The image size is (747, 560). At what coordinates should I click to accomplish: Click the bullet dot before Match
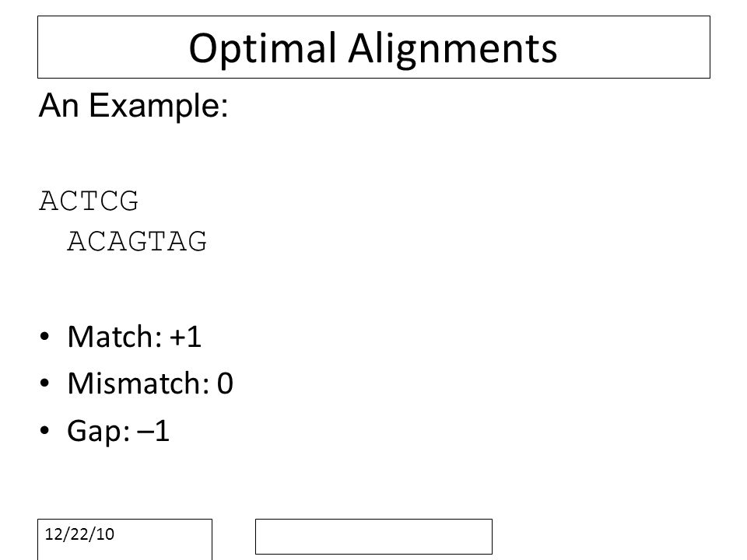coord(45,337)
